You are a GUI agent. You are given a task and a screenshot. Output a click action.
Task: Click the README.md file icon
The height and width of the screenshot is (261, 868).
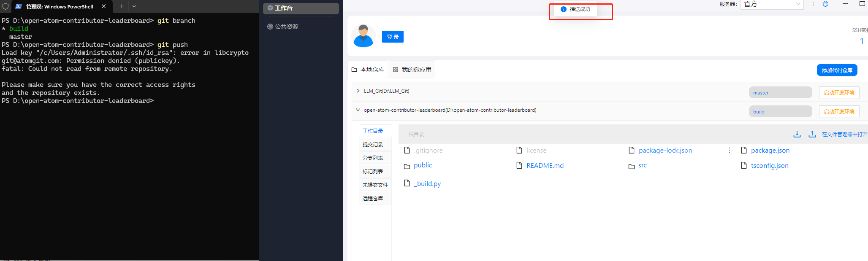(x=519, y=165)
